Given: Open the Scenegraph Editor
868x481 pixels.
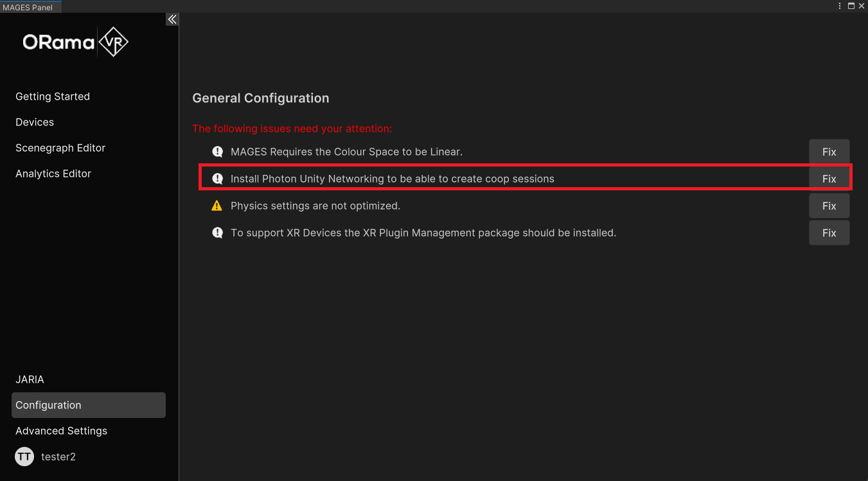Looking at the screenshot, I should click(x=60, y=148).
